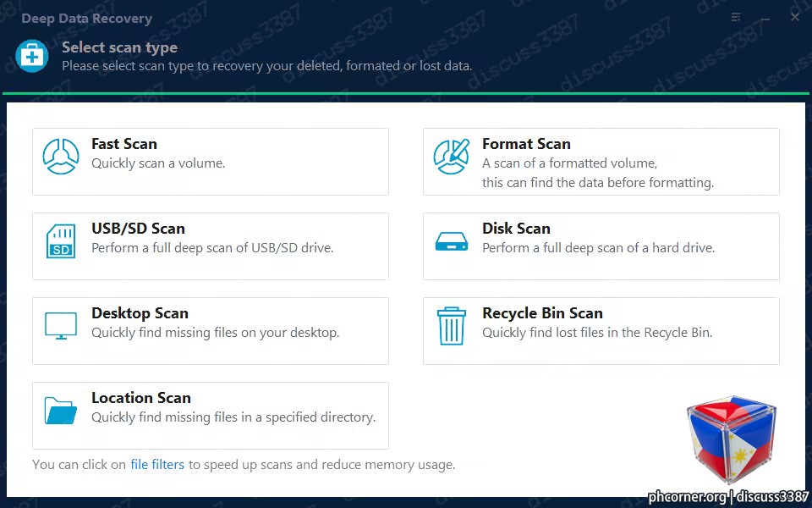Screen dimensions: 812x508
Task: Click the 'Select scan type' heading
Action: [119, 47]
